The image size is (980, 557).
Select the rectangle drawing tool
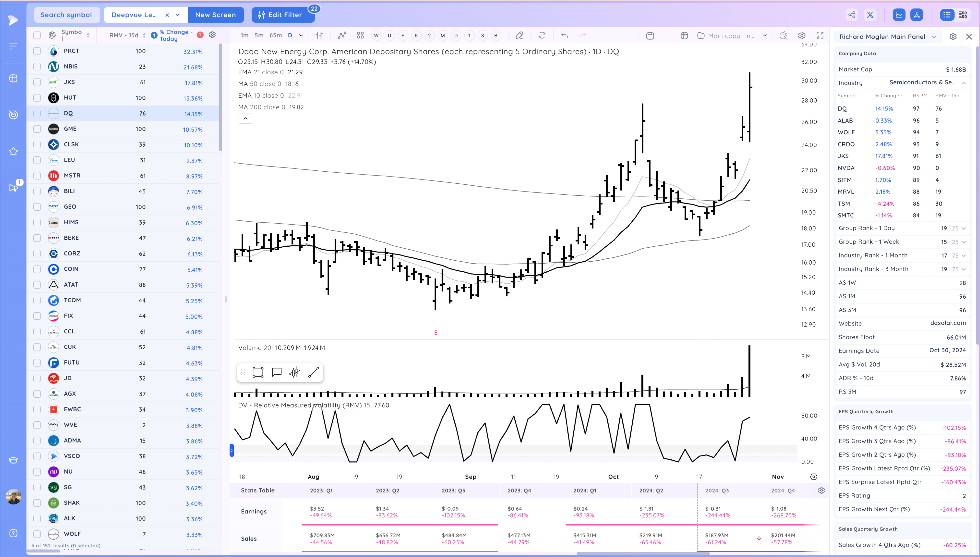pyautogui.click(x=258, y=372)
